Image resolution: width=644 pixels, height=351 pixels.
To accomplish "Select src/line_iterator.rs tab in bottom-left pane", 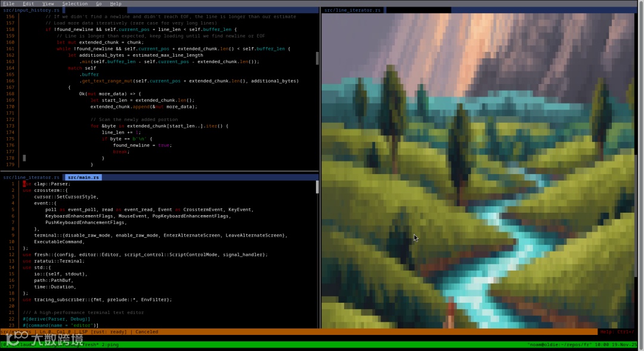I will click(x=31, y=178).
